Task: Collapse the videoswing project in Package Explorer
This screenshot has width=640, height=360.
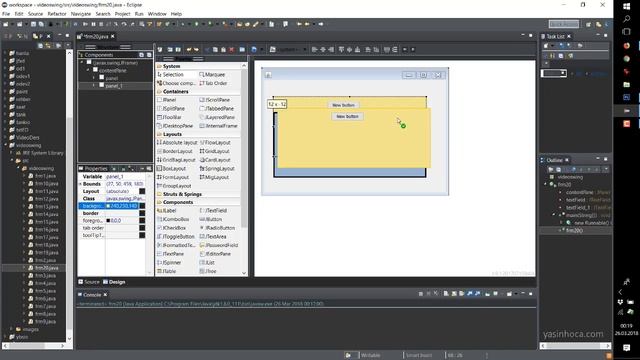Action: (6, 145)
